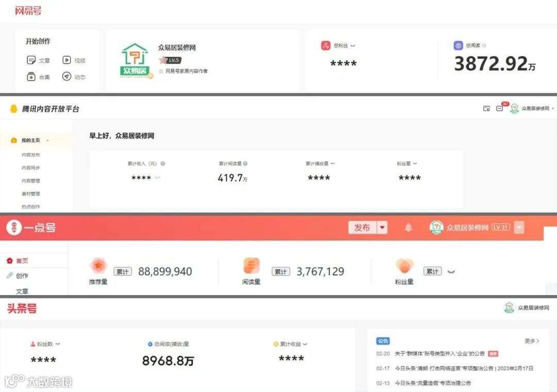557x392 pixels.
Task: Click the 3,767,129 reading count
Action: [320, 272]
